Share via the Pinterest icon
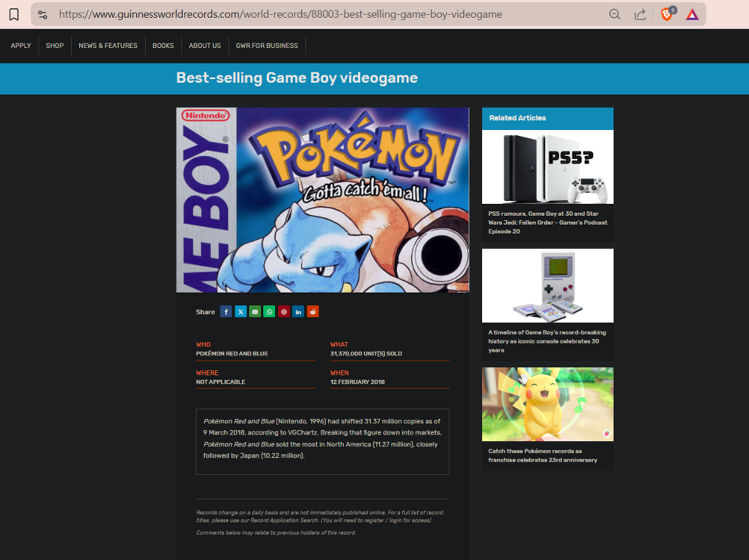749x560 pixels. pyautogui.click(x=284, y=312)
